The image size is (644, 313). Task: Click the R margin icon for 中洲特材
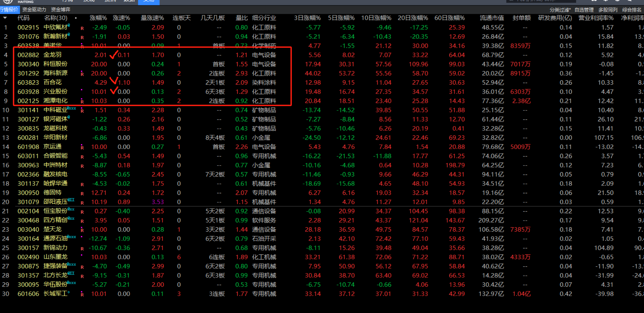click(x=82, y=166)
